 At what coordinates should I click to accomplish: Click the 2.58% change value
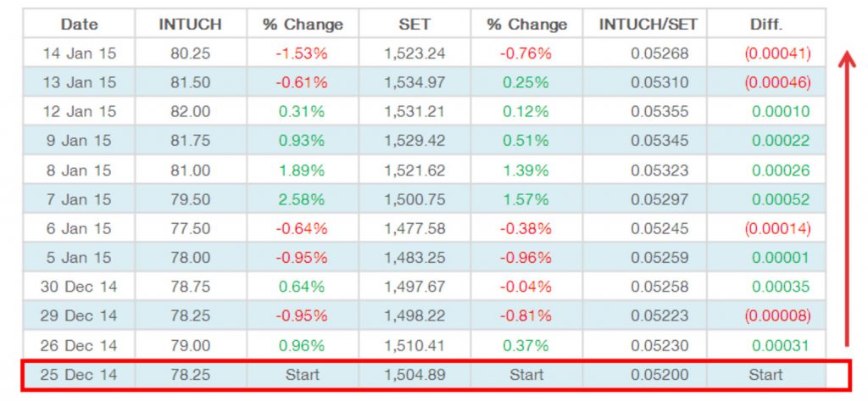click(x=302, y=199)
